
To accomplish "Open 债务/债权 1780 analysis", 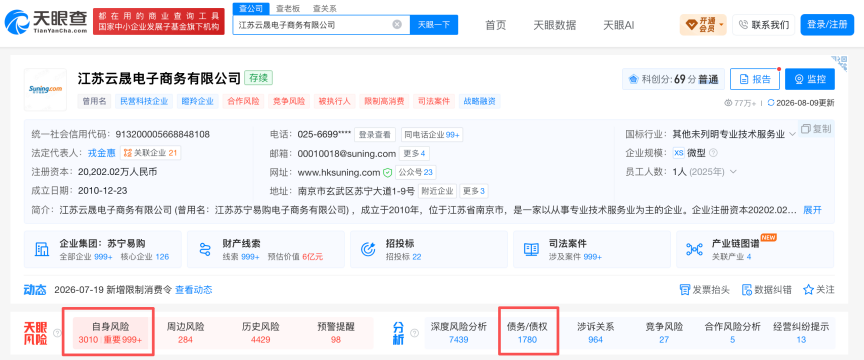I will pos(527,333).
